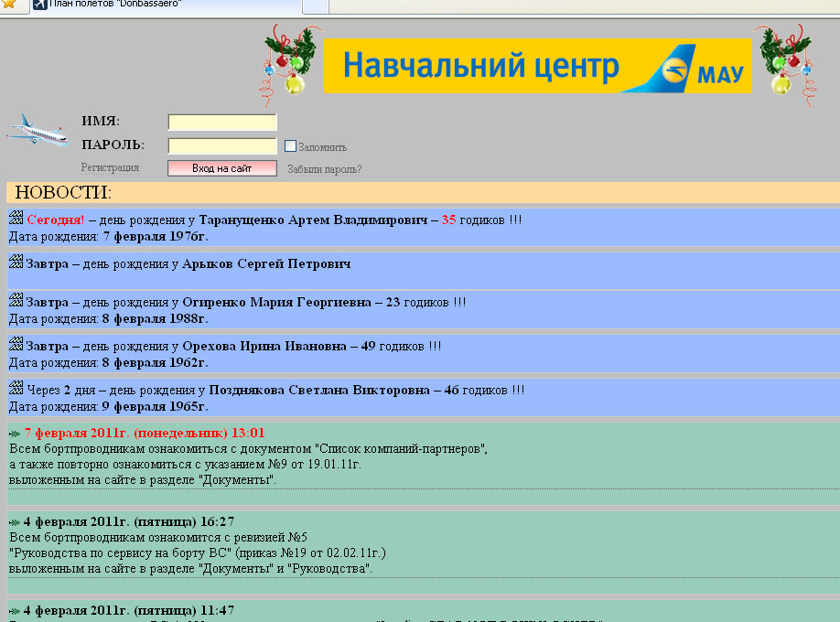Screen dimensions: 840x622
Task: Click birthday icon next to Таранущенко entry
Action: pyautogui.click(x=16, y=219)
